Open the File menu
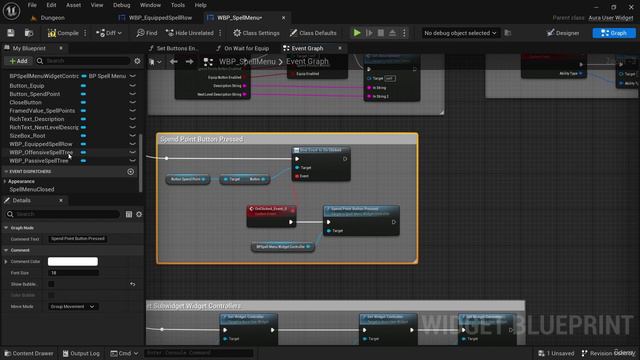 [x=32, y=5]
